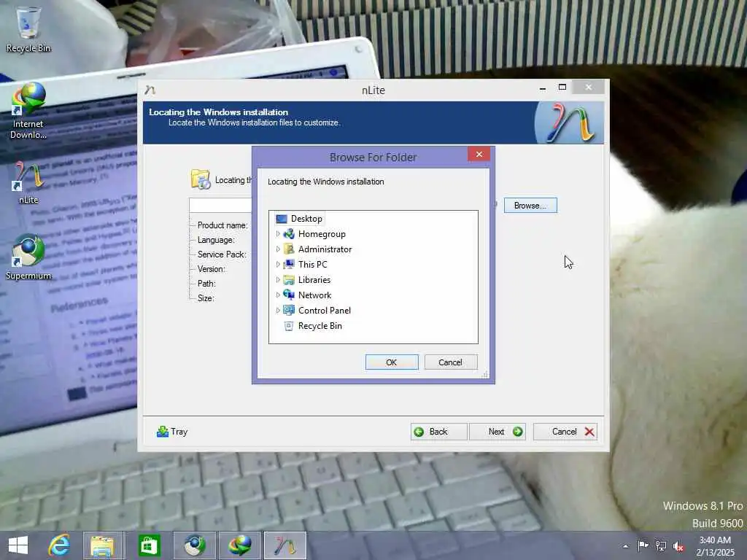
Task: Select the 'This PC' tree label
Action: coord(312,264)
